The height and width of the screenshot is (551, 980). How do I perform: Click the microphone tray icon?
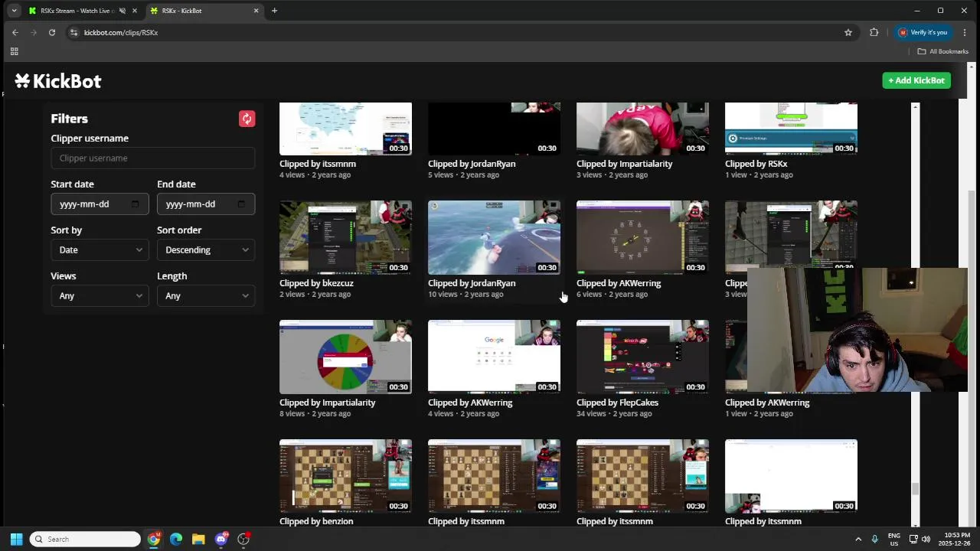tap(874, 539)
